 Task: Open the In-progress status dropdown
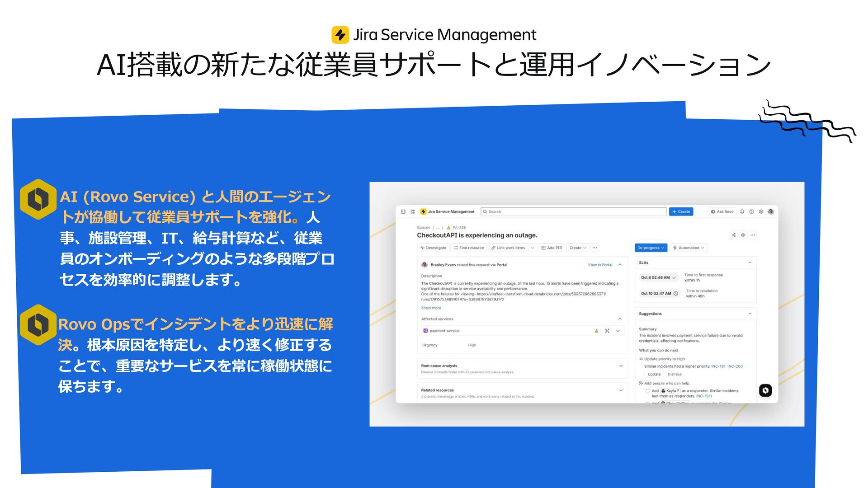point(651,248)
